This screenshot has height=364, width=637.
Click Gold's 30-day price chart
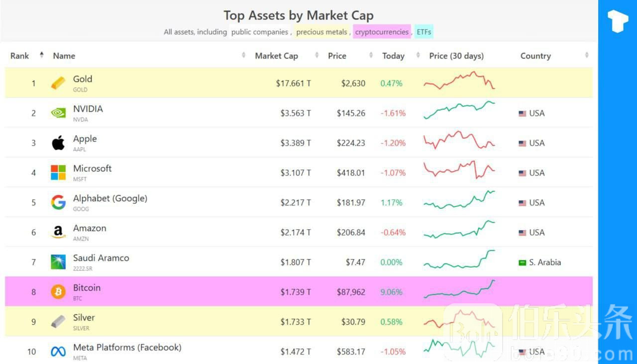[x=459, y=81]
